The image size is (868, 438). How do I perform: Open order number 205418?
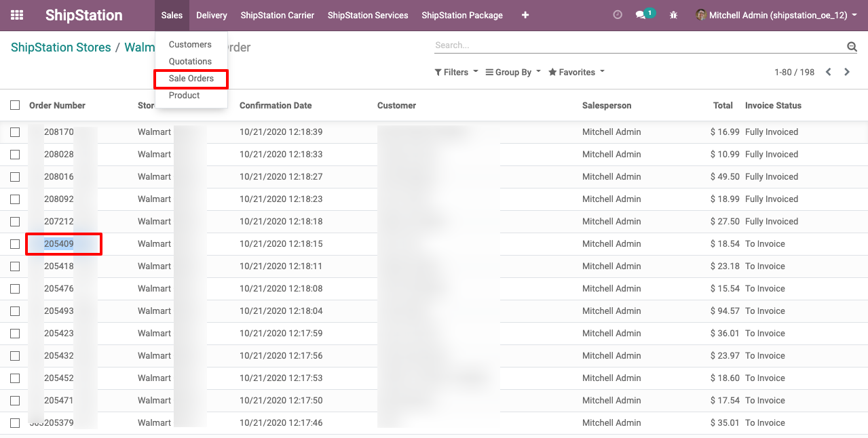point(59,266)
